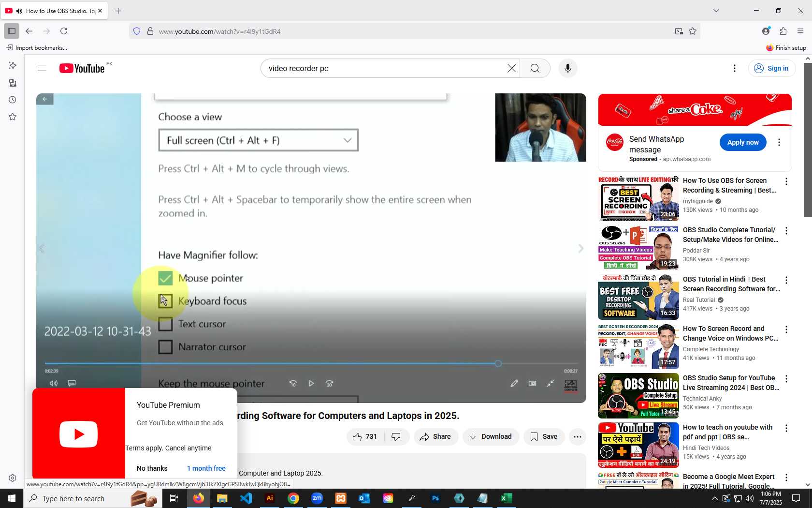Click the magnifier search button
The image size is (812, 508).
click(x=535, y=68)
